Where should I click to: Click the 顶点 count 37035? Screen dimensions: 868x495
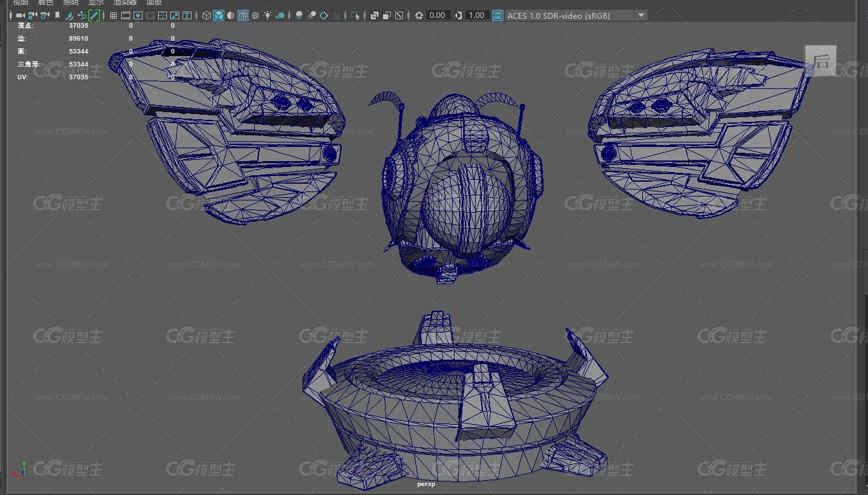(78, 26)
